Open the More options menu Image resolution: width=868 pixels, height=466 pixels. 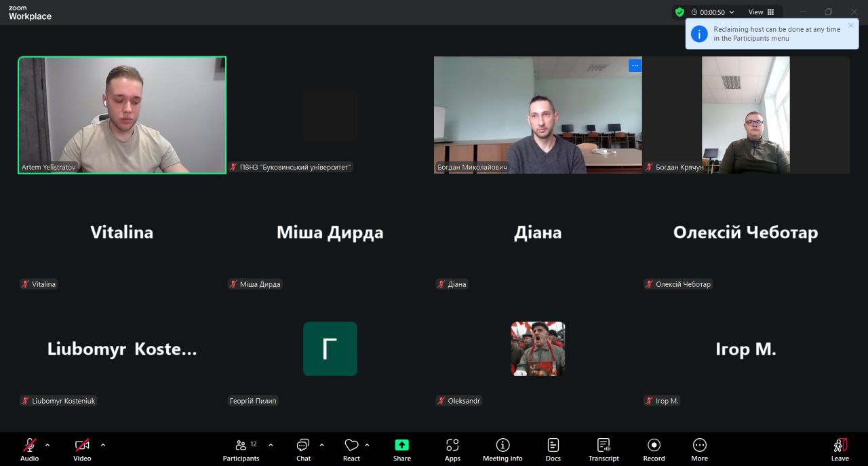pos(699,449)
